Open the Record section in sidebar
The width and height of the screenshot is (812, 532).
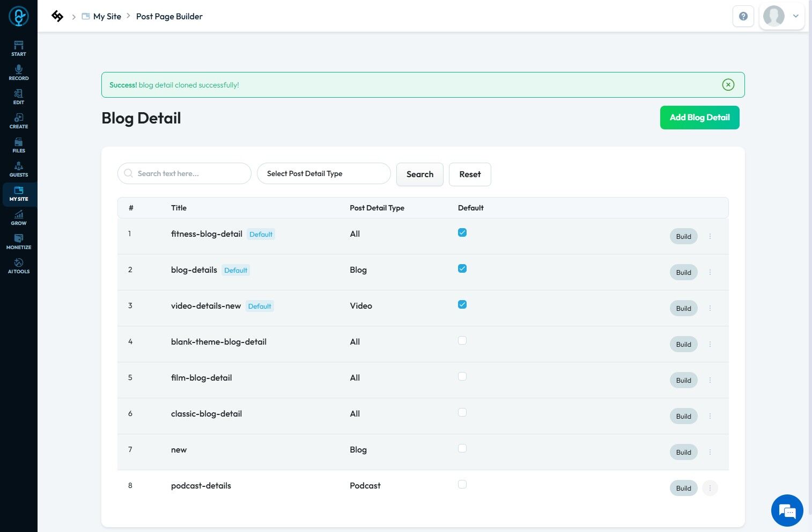pyautogui.click(x=19, y=72)
